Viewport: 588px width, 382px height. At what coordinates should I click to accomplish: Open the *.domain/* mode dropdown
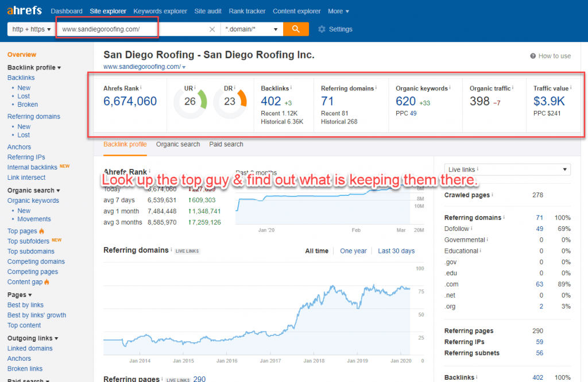[x=253, y=29]
